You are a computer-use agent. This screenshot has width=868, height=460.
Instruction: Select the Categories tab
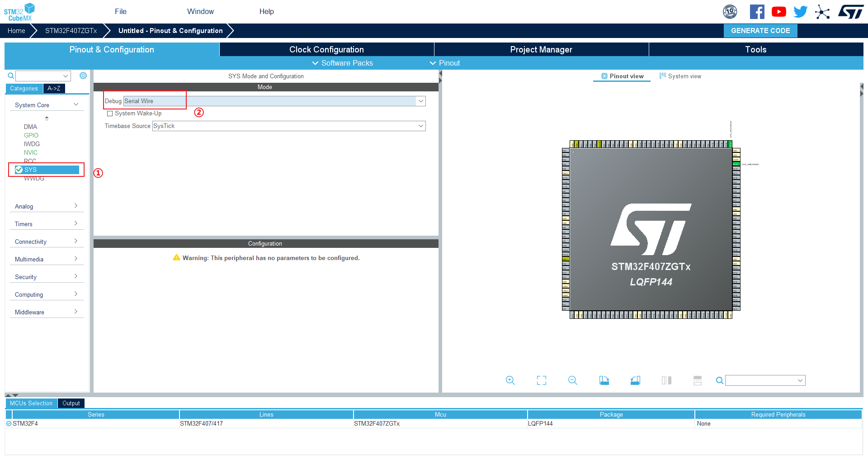coord(24,89)
